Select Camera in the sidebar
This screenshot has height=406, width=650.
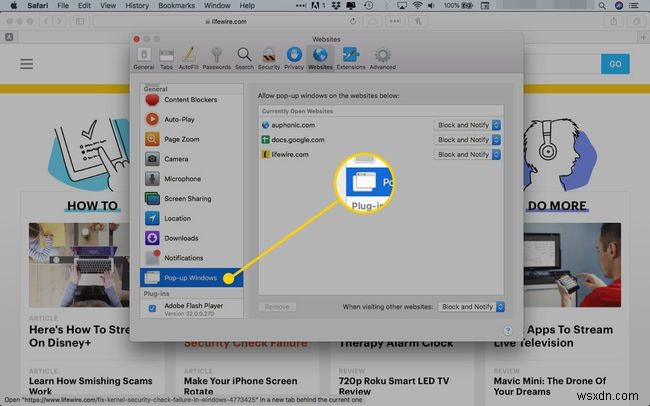[x=192, y=159]
